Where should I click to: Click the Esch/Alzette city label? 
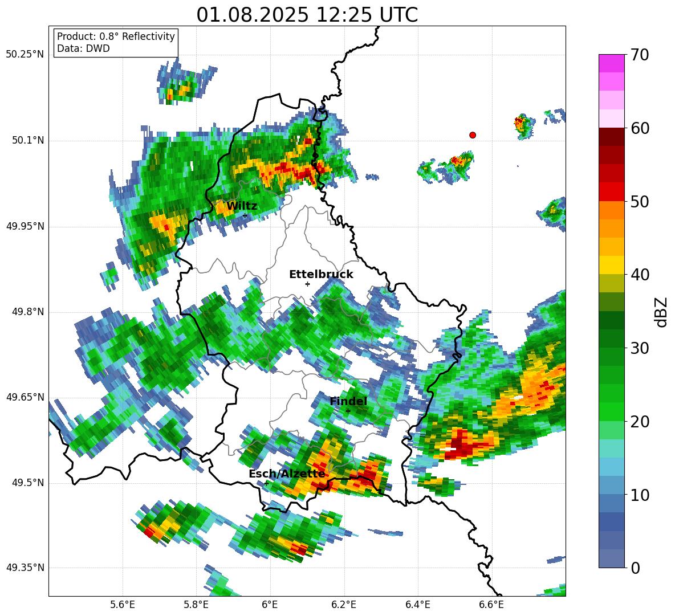coord(287,474)
